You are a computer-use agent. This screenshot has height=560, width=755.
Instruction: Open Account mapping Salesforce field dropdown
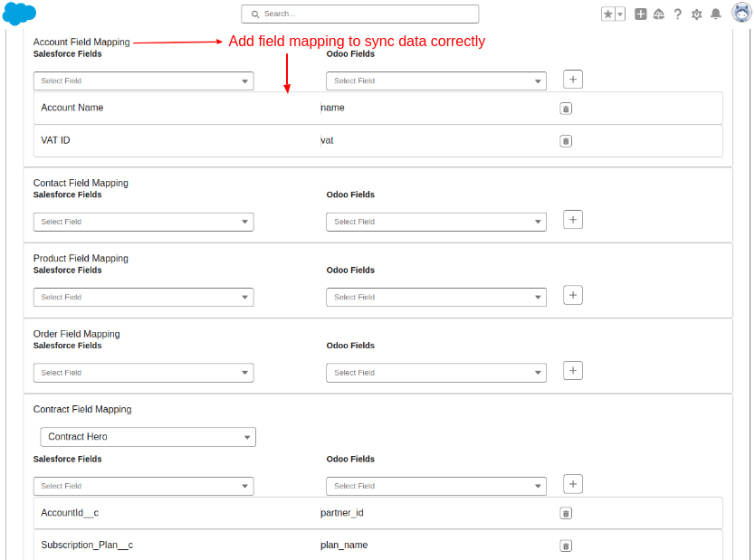pyautogui.click(x=144, y=81)
